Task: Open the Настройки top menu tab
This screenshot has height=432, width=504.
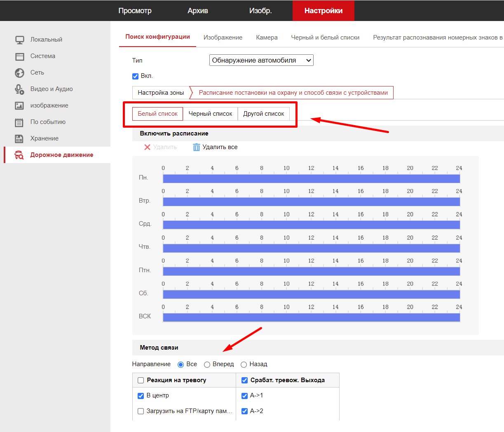Action: (x=323, y=11)
